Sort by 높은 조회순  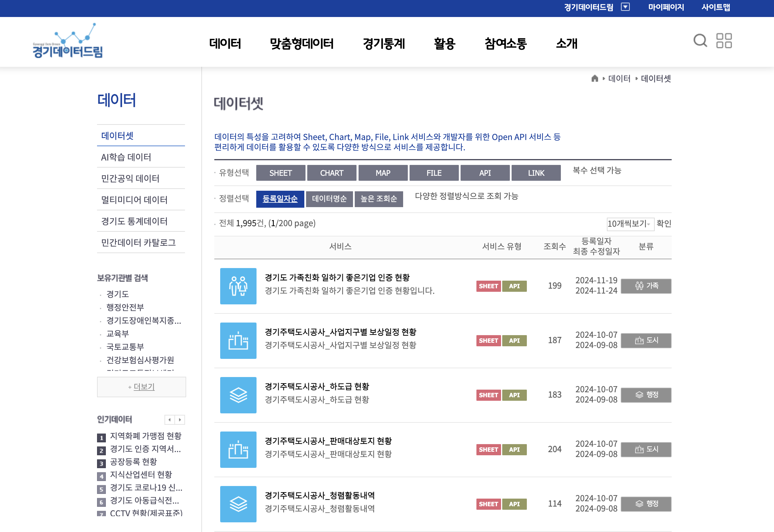(x=379, y=199)
